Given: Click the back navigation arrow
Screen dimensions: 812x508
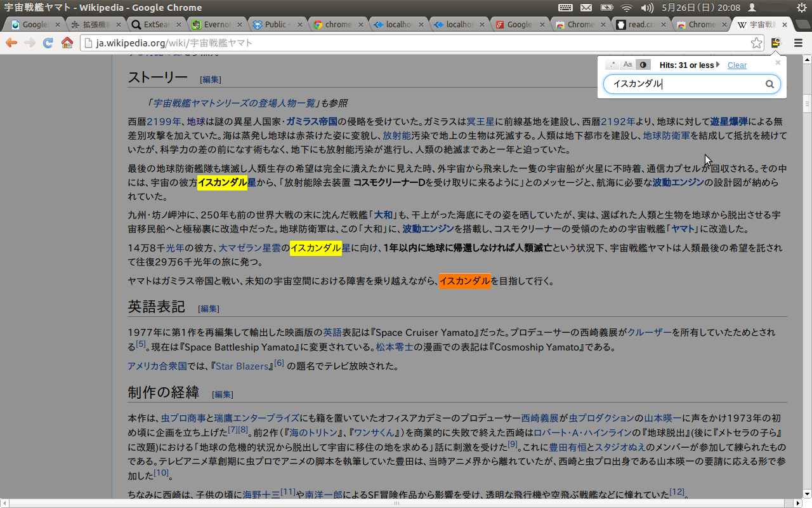Looking at the screenshot, I should tap(11, 43).
